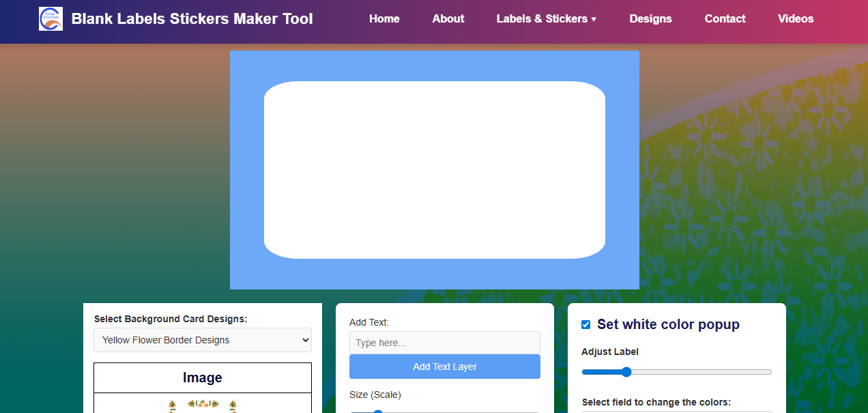Click the white rounded label preview
Image resolution: width=868 pixels, height=413 pixels.
pos(435,170)
